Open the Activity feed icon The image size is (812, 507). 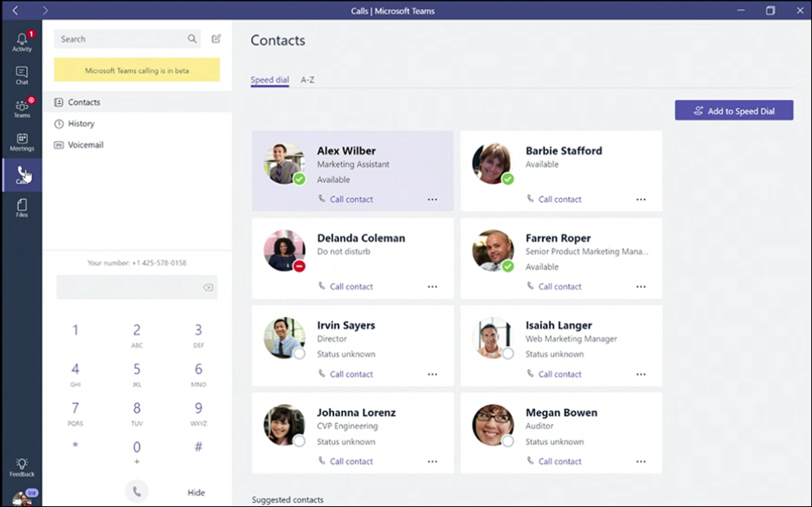pyautogui.click(x=21, y=41)
